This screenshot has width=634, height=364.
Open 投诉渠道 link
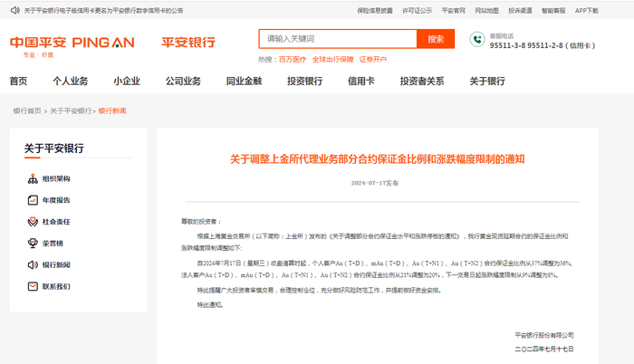[x=520, y=11]
